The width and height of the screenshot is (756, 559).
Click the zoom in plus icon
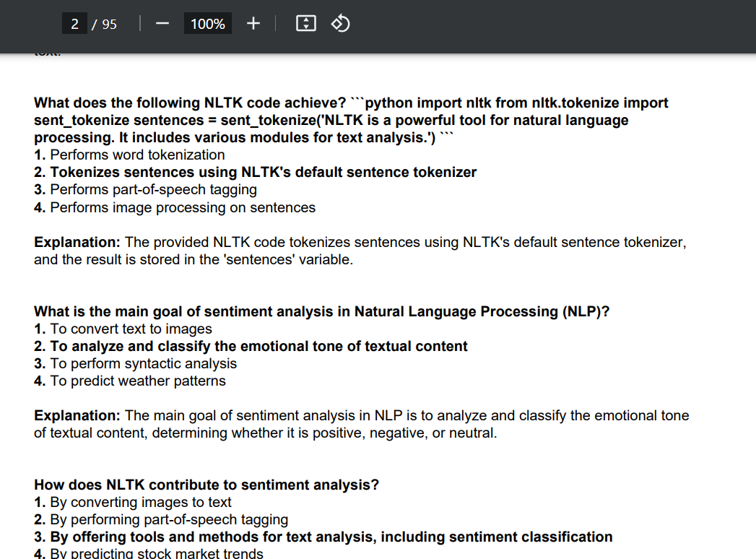click(253, 24)
